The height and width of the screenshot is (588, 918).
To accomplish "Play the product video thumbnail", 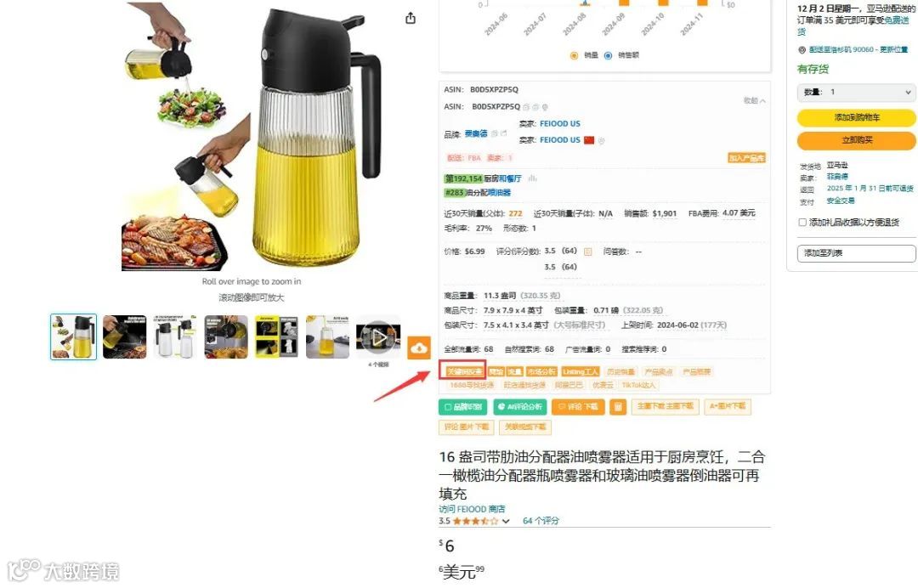I will (x=378, y=337).
